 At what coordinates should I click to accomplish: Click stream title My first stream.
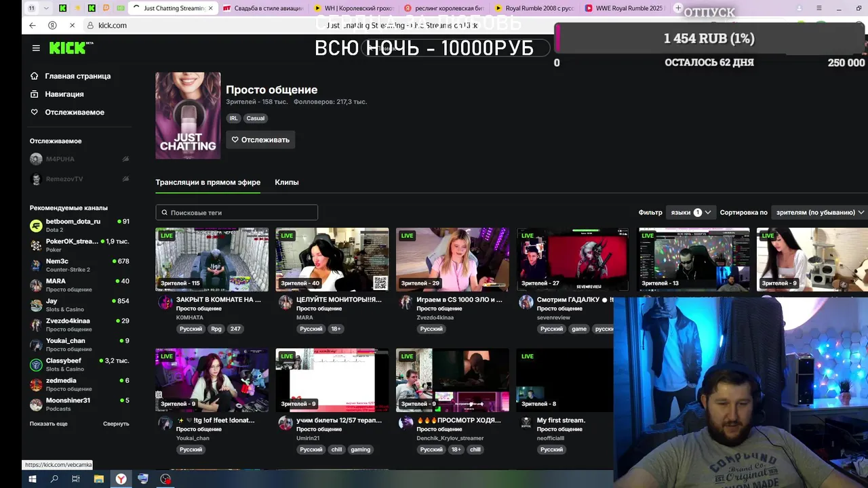pos(561,420)
